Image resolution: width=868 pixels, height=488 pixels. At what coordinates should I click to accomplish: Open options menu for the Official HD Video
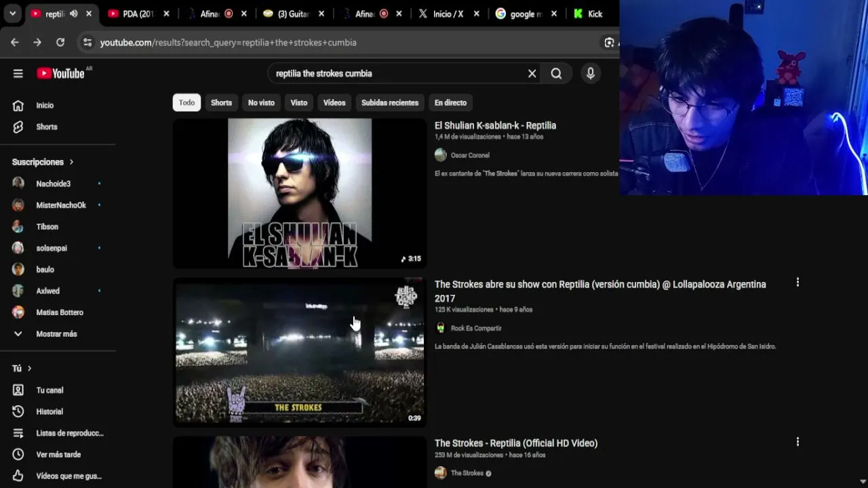(797, 442)
